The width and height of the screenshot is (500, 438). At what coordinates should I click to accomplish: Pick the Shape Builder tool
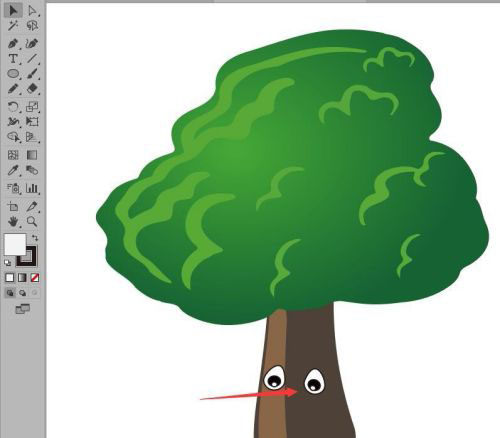pos(13,136)
